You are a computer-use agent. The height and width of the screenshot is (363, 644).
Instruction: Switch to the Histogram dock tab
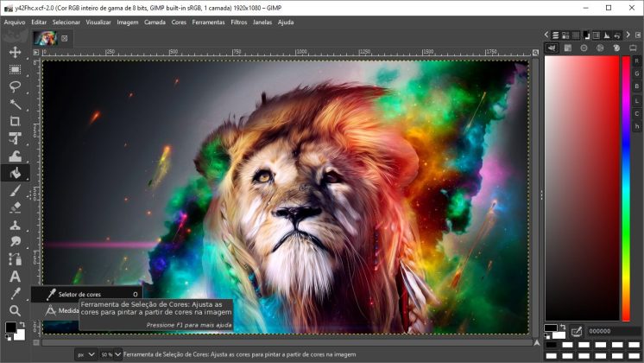click(x=607, y=35)
